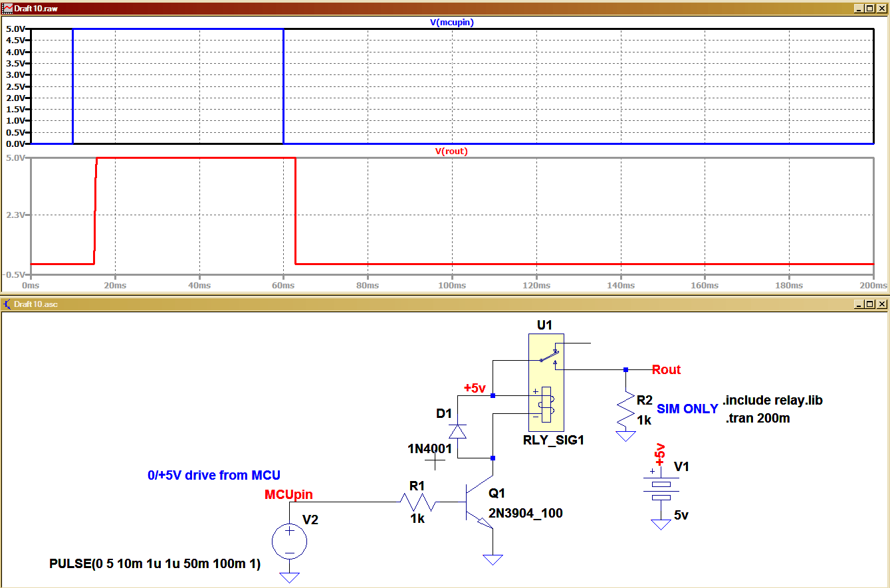Click the MCUpin net label
Image resolution: width=890 pixels, height=588 pixels.
pyautogui.click(x=288, y=494)
